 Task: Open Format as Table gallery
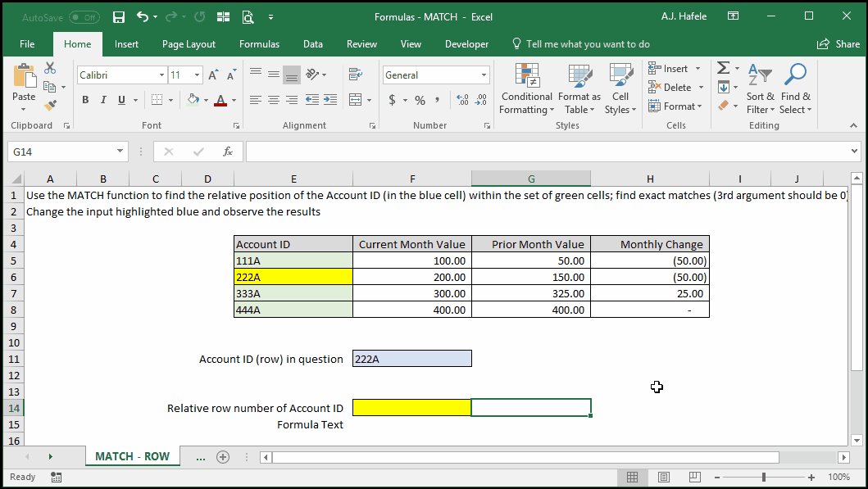pyautogui.click(x=579, y=88)
